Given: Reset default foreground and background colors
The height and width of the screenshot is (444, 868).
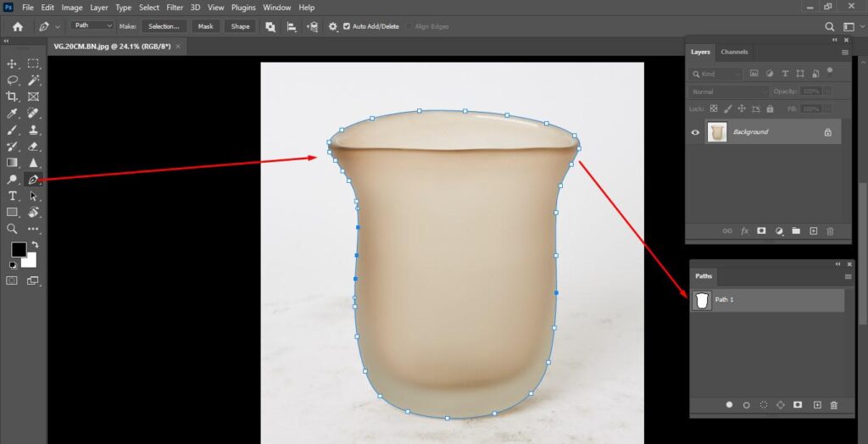Looking at the screenshot, I should [13, 265].
